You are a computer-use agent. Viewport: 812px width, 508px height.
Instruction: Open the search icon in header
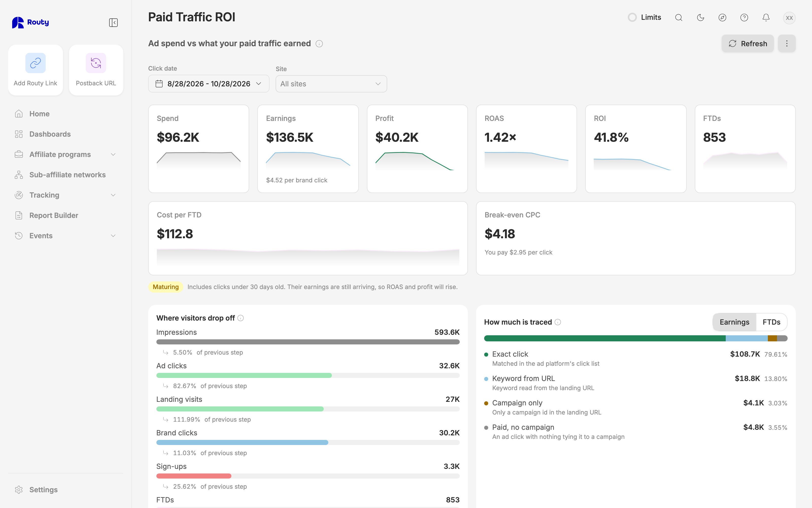tap(679, 18)
